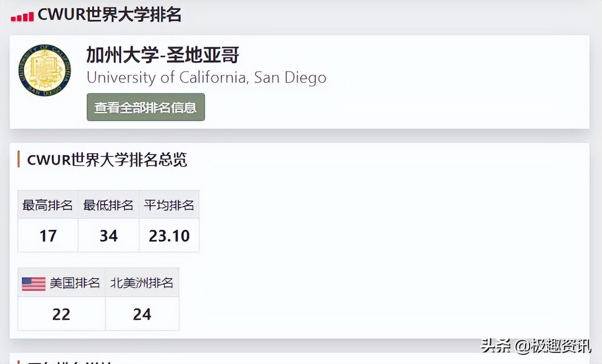This screenshot has width=602, height=364.
Task: Click the lowest rank value 34
Action: [109, 235]
